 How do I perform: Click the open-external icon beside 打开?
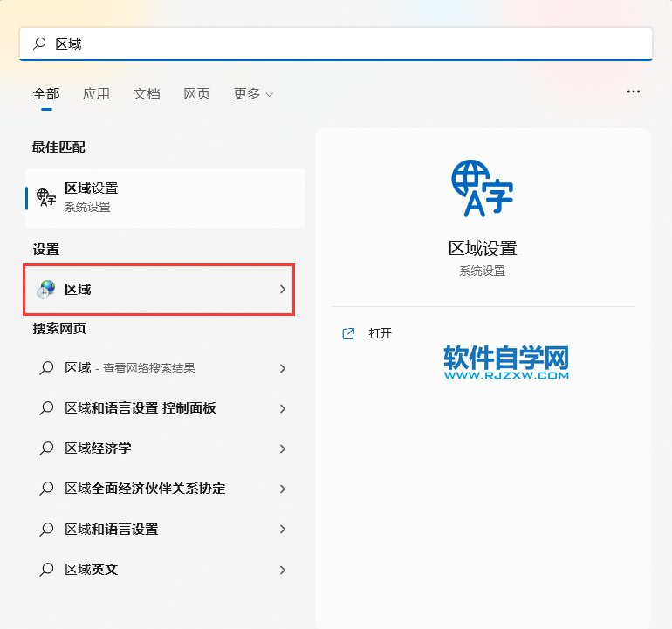[x=348, y=333]
